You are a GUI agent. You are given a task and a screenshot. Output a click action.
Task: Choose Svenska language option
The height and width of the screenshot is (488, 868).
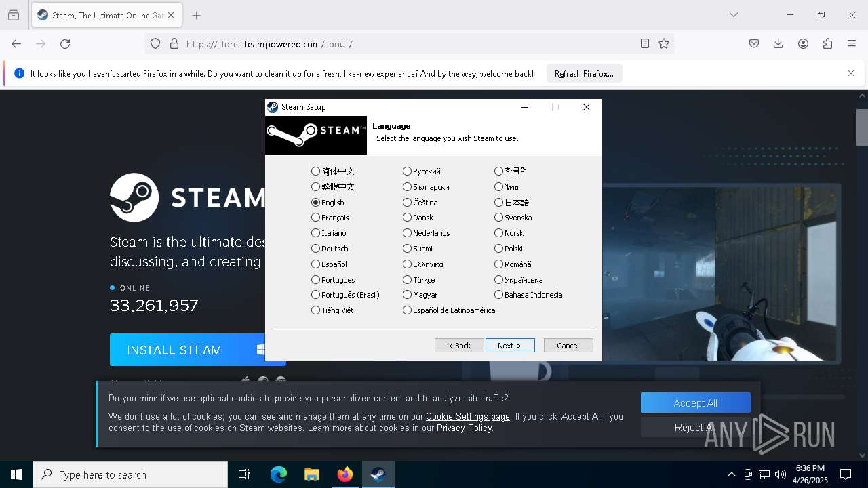pos(513,218)
